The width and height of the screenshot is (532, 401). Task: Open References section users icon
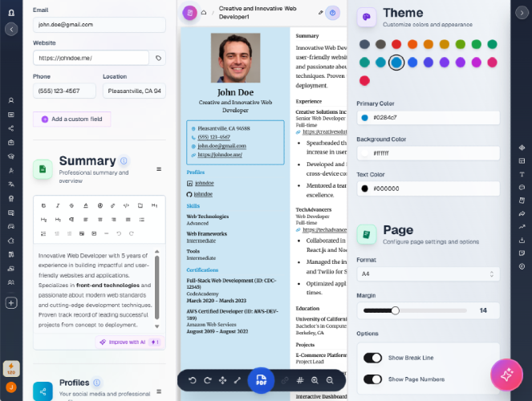(x=11, y=282)
